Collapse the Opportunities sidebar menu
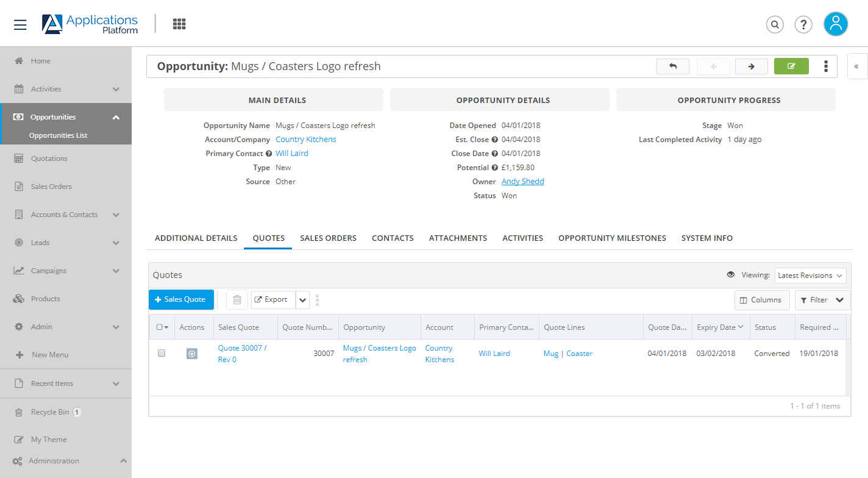Viewport: 868px width, 478px height. 116,117
